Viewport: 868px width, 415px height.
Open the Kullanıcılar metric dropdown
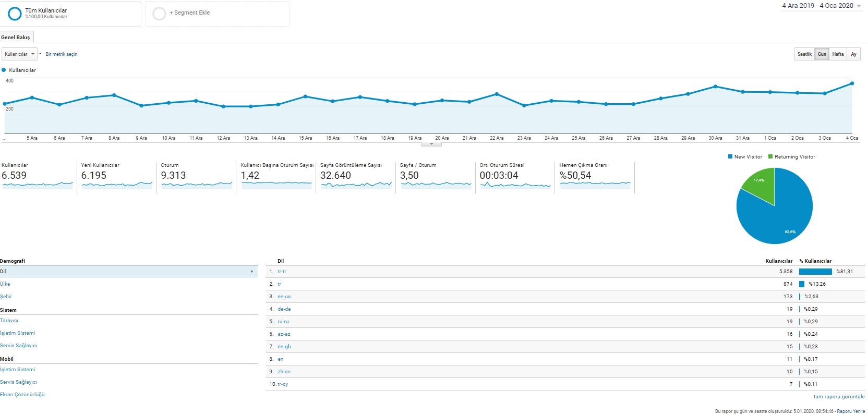(20, 54)
